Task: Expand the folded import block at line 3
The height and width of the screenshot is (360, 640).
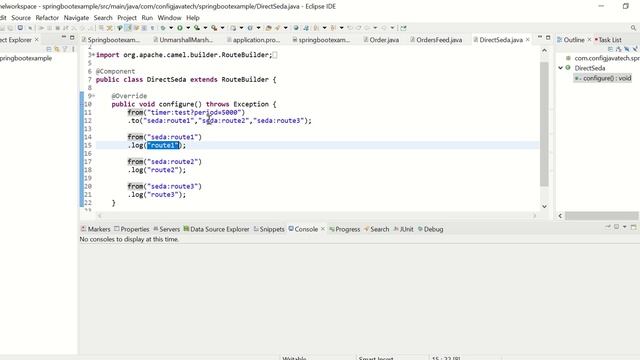Action: click(x=93, y=55)
